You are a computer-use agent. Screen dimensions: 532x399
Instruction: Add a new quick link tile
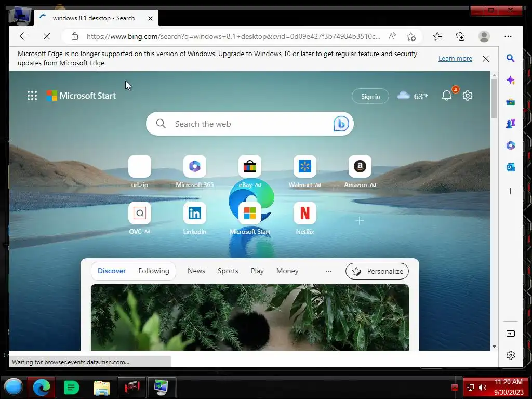pos(360,221)
